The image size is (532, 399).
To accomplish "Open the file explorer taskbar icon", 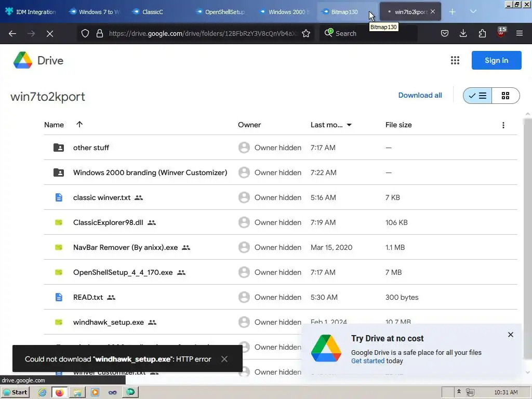I will pos(77,392).
